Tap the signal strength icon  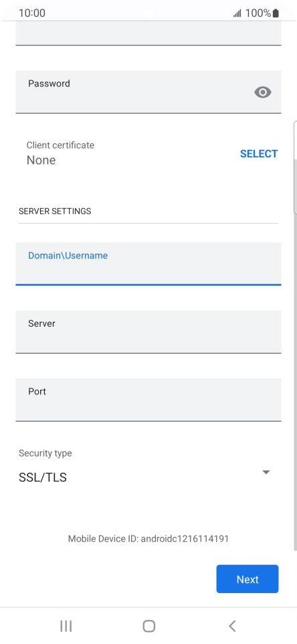pyautogui.click(x=237, y=13)
